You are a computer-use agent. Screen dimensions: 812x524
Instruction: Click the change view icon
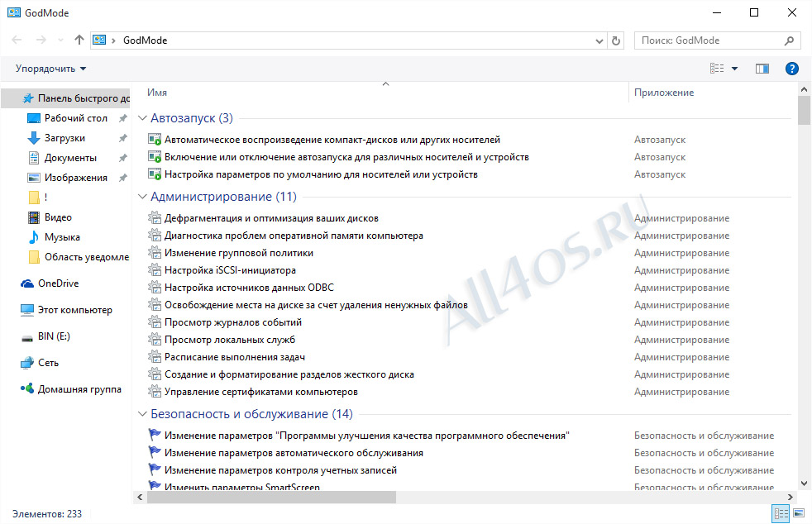717,69
